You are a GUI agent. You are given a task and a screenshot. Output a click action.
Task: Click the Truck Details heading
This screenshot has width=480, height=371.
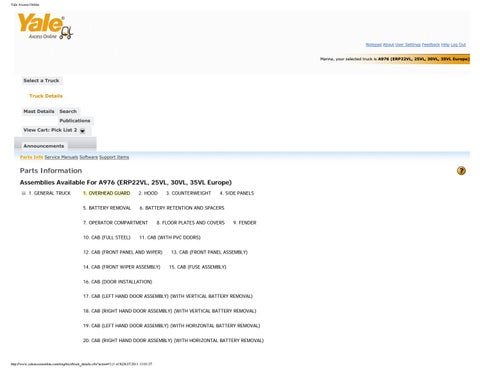click(46, 96)
